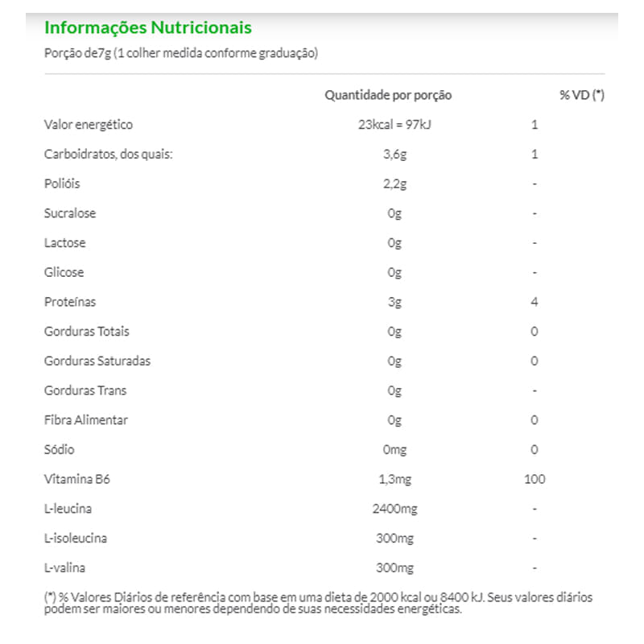Select the Gorduras Saturadas label
Image resolution: width=644 pixels, height=644 pixels.
(97, 361)
